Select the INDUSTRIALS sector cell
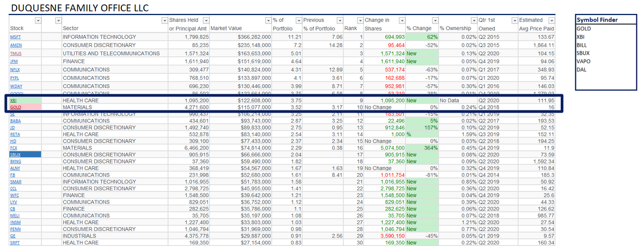The width and height of the screenshot is (644, 246). point(114,235)
